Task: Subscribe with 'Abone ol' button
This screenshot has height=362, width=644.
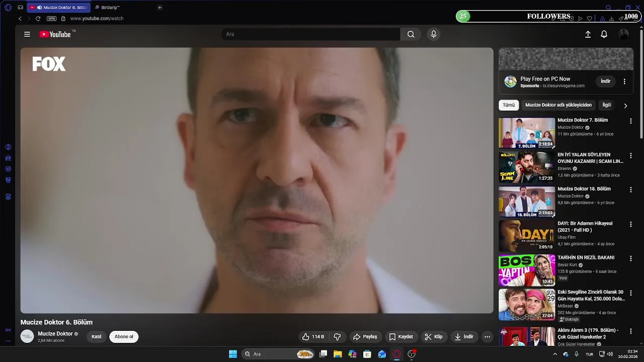Action: [124, 337]
